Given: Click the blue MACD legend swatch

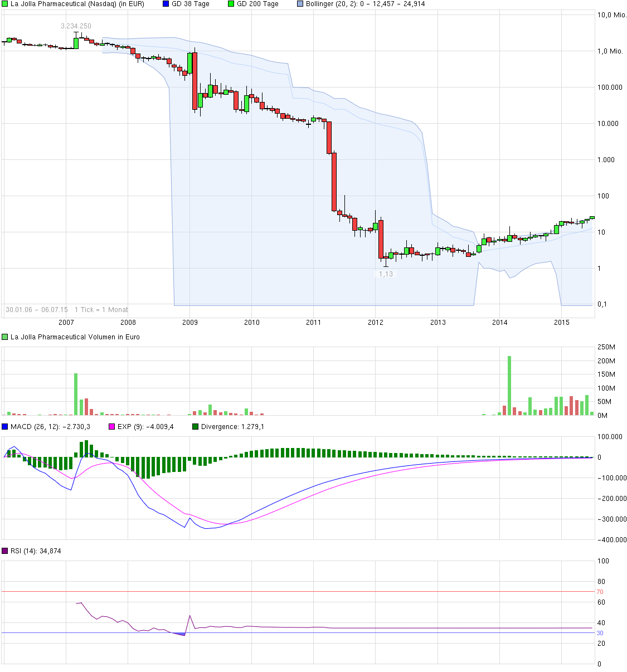Looking at the screenshot, I should pyautogui.click(x=5, y=427).
